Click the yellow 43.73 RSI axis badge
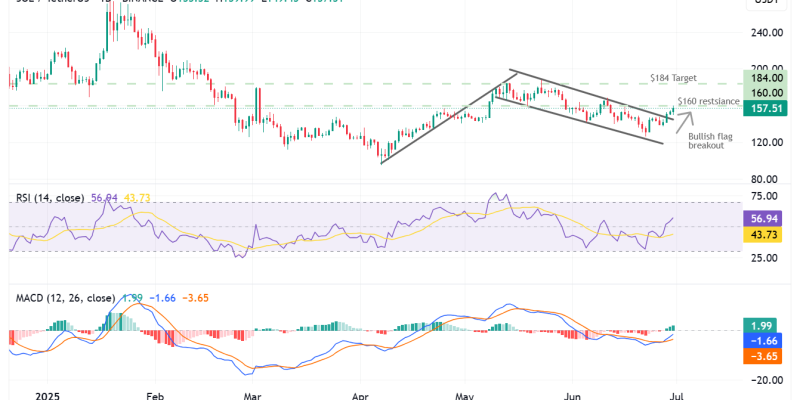This screenshot has width=800, height=400. click(760, 234)
